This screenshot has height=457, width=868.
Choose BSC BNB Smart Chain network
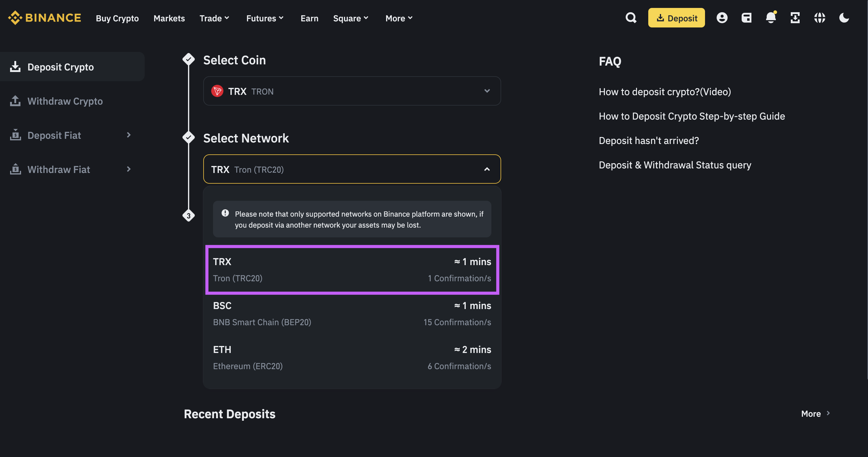click(x=352, y=314)
